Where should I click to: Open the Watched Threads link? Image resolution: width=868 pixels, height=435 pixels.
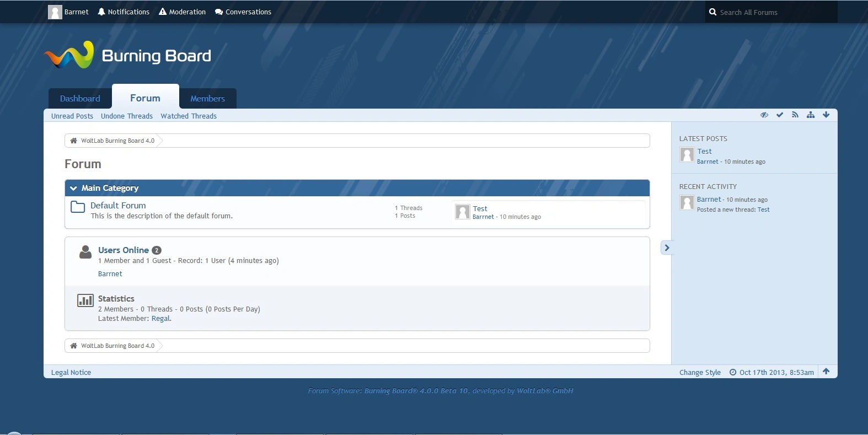[x=189, y=116]
